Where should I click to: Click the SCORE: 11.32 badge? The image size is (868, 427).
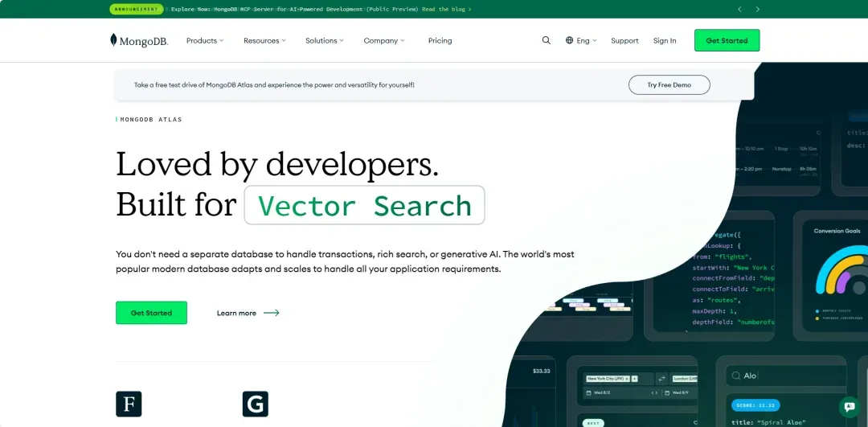coord(755,405)
